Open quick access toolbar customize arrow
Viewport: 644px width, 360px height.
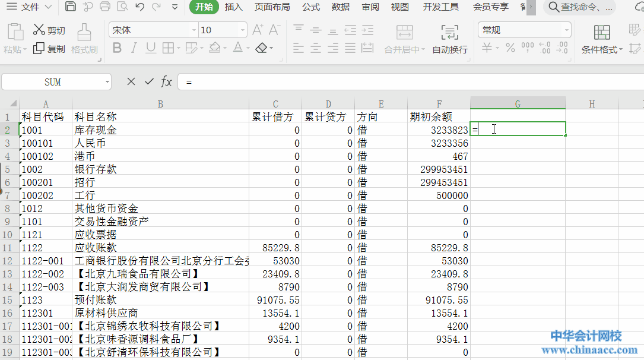click(x=175, y=7)
